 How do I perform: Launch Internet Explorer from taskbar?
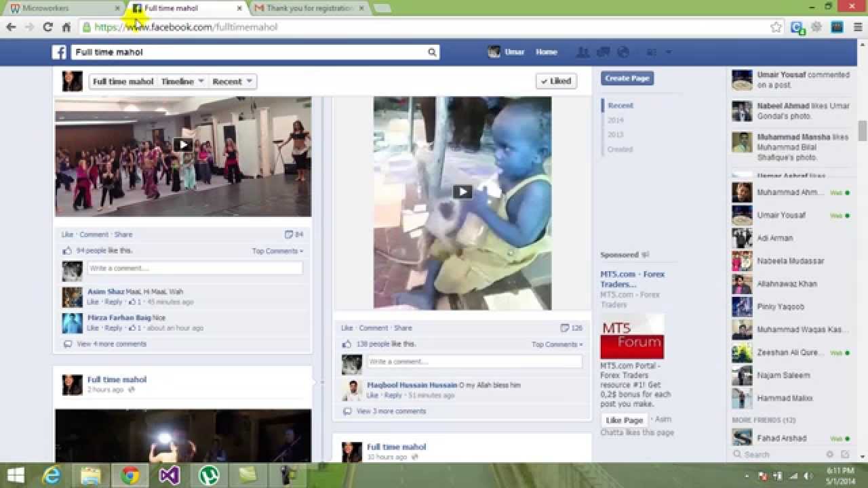pyautogui.click(x=52, y=475)
